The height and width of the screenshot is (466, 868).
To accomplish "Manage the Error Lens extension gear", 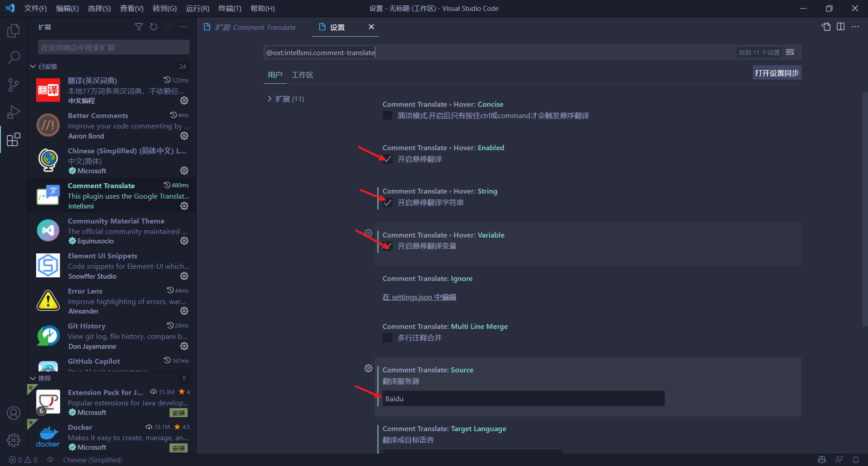I will click(x=184, y=311).
